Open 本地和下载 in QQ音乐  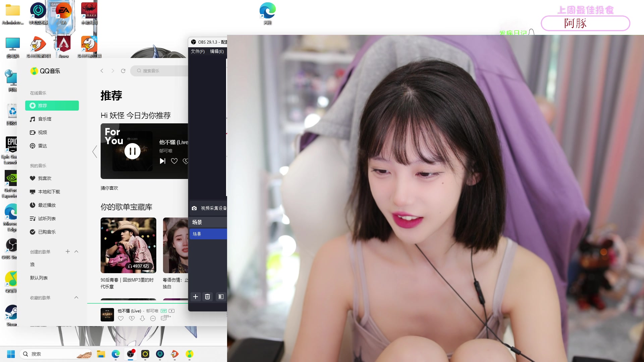(x=45, y=192)
